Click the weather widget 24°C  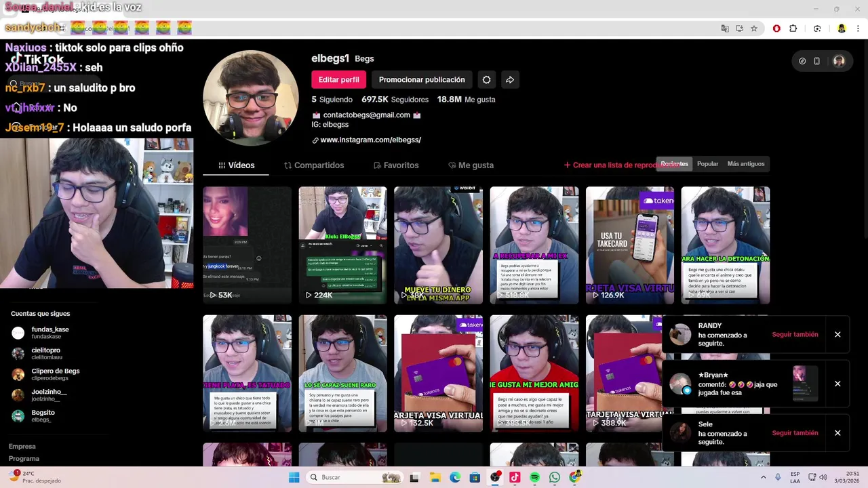[34, 477]
